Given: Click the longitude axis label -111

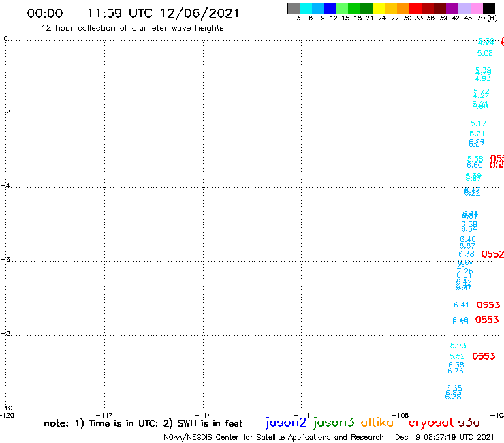Looking at the screenshot, I should 302,415.
